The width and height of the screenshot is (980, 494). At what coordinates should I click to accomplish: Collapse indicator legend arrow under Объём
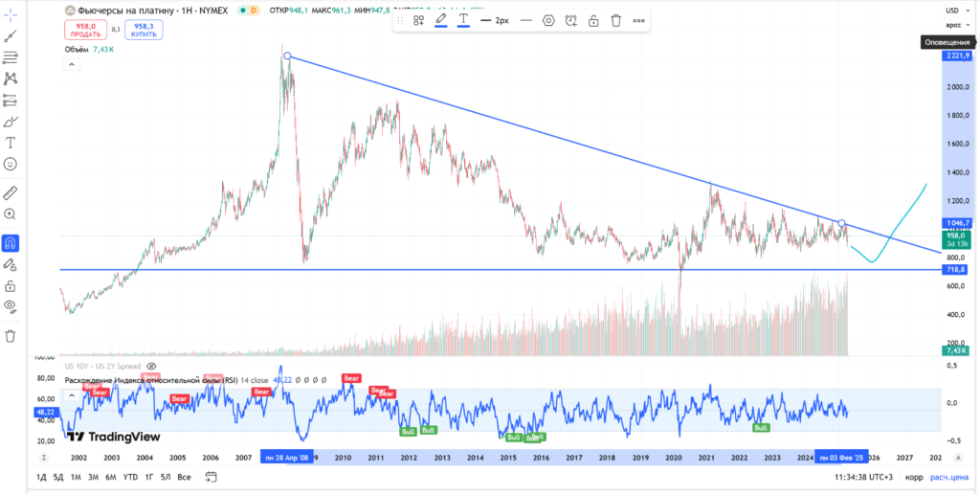(71, 64)
